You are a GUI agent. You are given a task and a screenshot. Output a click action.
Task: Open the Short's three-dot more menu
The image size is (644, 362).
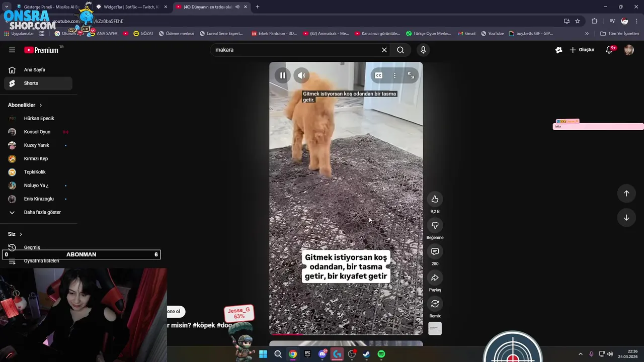point(395,75)
